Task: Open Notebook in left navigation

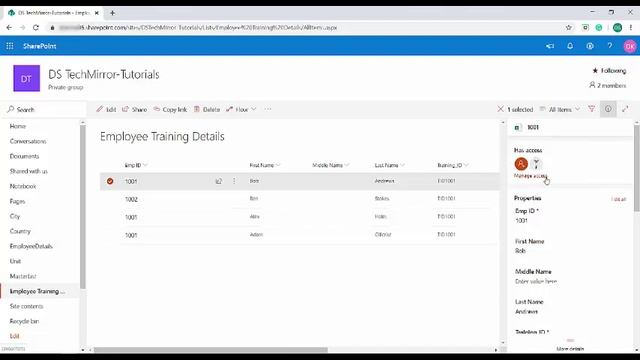Action: [x=23, y=186]
